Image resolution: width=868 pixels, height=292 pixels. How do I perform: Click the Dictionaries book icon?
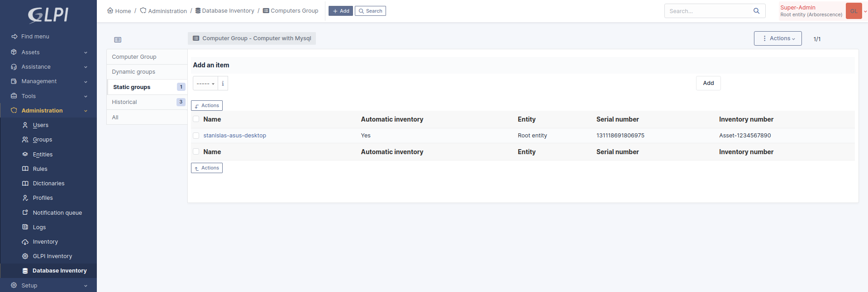coord(25,184)
